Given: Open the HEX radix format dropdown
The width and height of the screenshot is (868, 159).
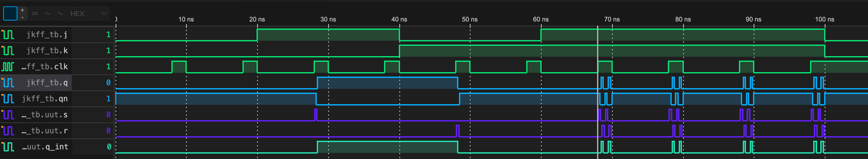Looking at the screenshot, I should point(88,13).
